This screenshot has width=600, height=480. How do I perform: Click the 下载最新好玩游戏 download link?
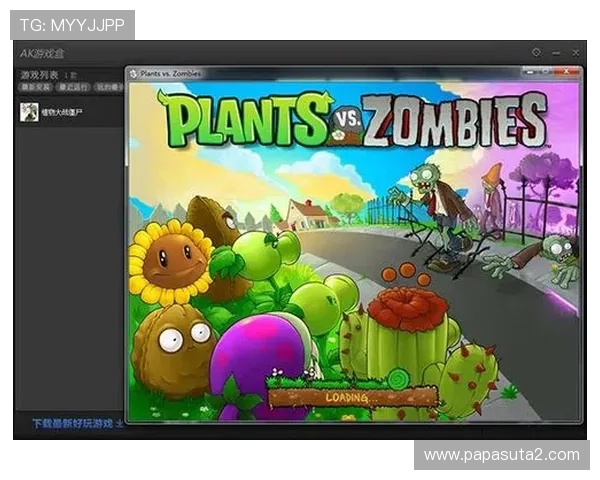72,423
